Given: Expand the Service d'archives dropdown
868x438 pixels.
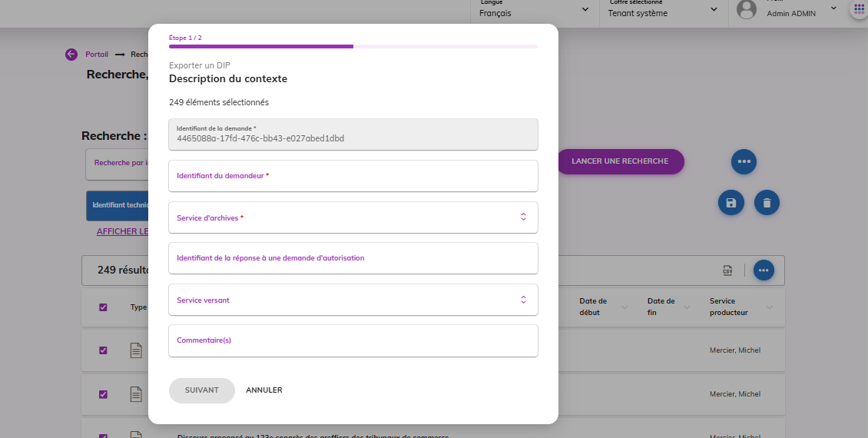Looking at the screenshot, I should tap(353, 217).
